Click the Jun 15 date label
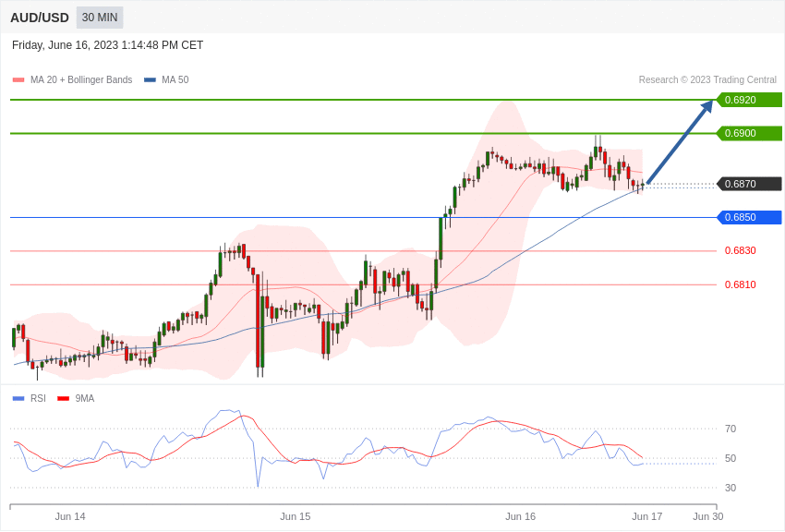 point(296,516)
